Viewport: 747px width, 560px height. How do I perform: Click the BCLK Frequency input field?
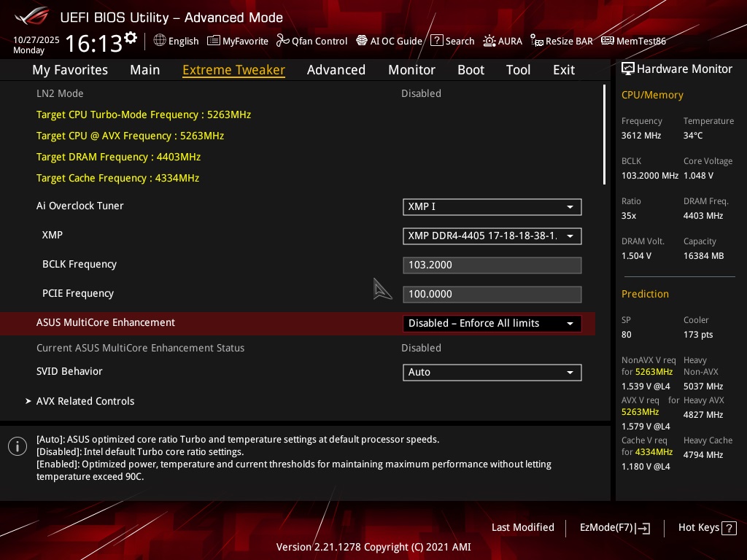click(492, 265)
